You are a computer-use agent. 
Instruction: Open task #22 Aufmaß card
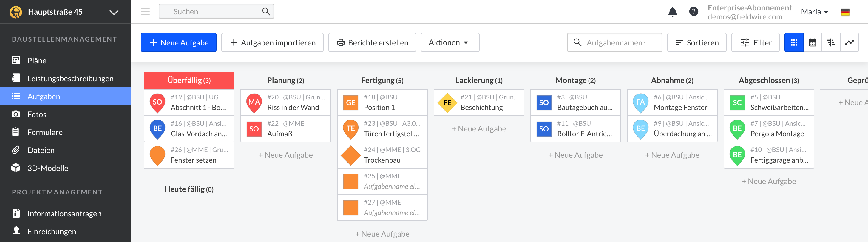click(285, 128)
